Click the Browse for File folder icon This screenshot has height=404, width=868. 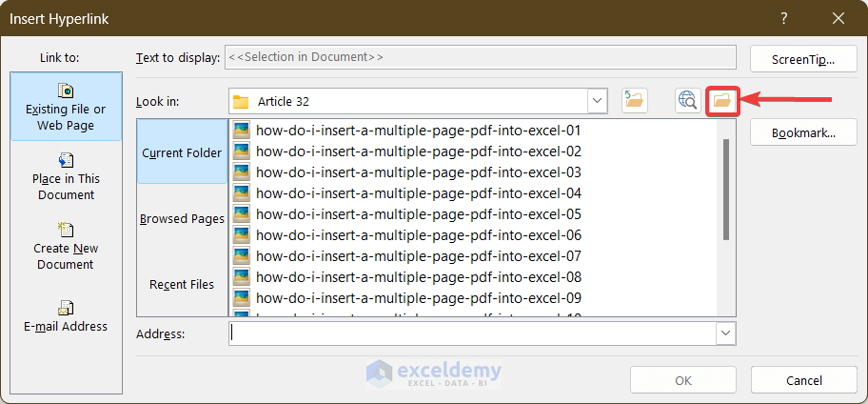coord(723,100)
